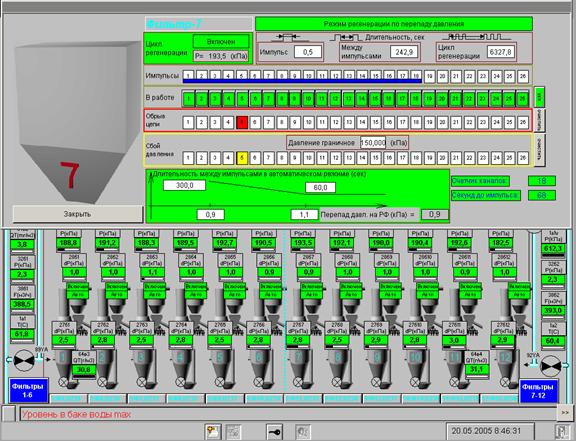Open the Фильтры 1-6 screen
Screen dimensions: 576x441
click(28, 391)
